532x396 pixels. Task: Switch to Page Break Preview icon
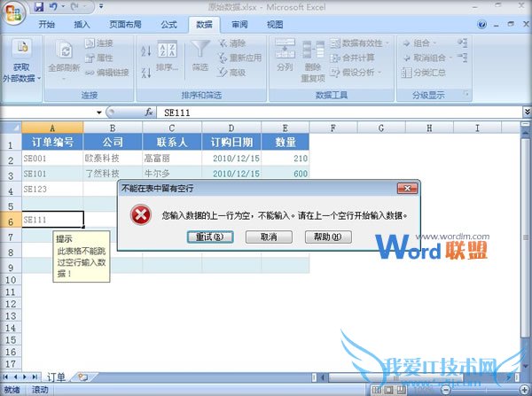tap(401, 390)
